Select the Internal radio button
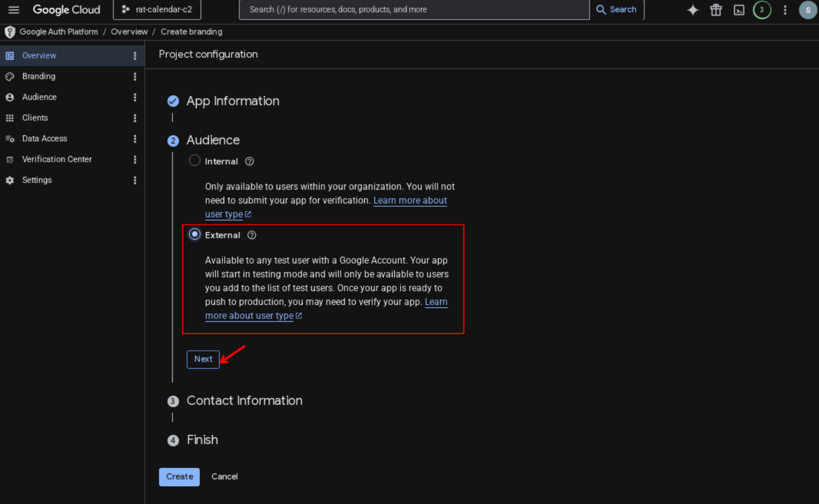 [195, 161]
